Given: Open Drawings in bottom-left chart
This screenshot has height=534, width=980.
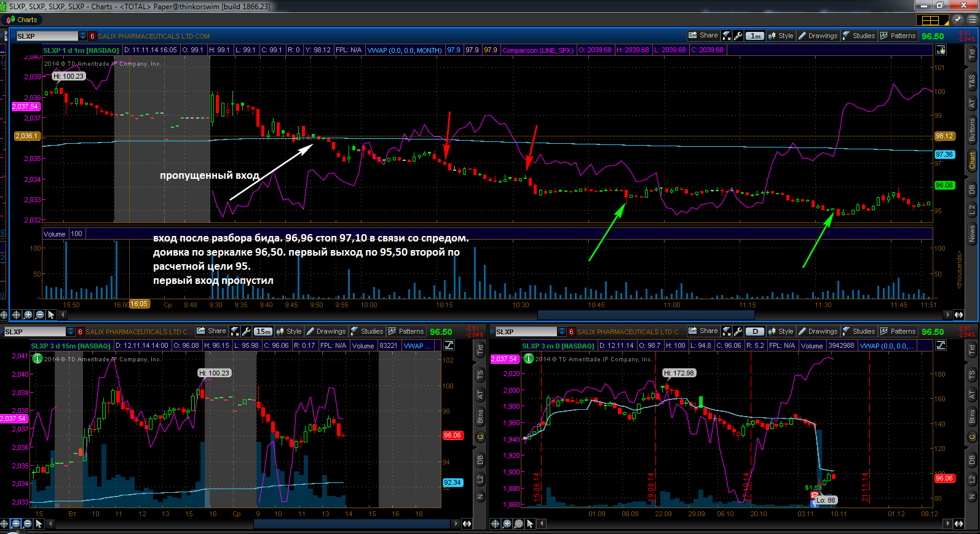Looking at the screenshot, I should coord(326,331).
